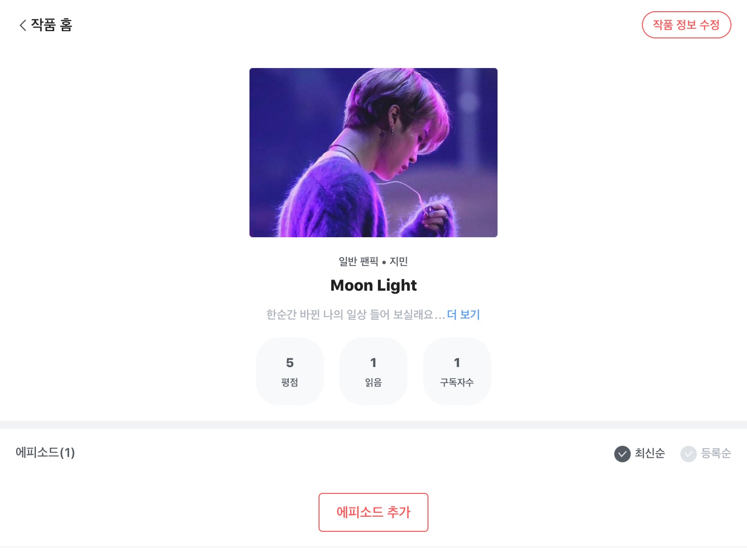Go back using the chevron beside 작품 홈
The width and height of the screenshot is (747, 560).
22,25
